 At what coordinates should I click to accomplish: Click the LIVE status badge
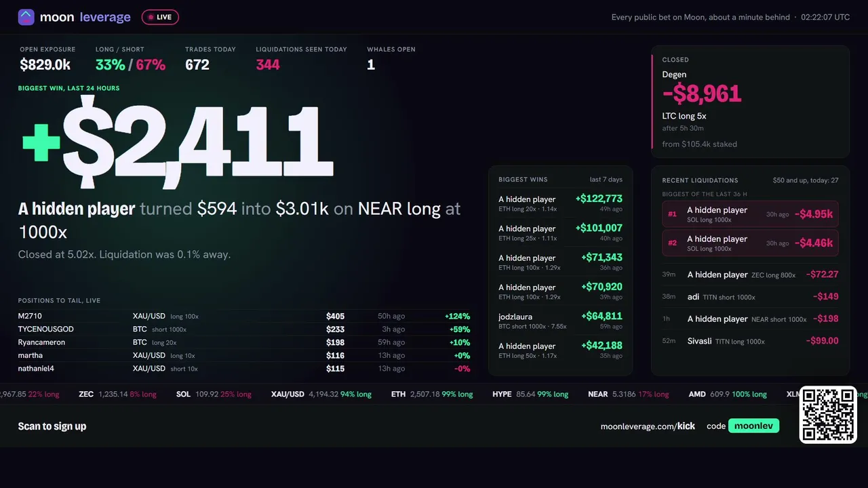point(160,17)
